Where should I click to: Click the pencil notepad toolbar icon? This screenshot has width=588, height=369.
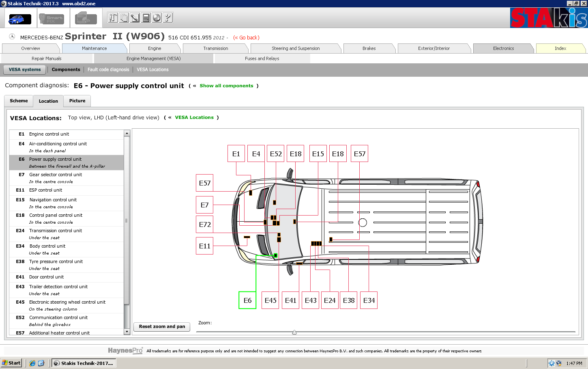pos(135,18)
